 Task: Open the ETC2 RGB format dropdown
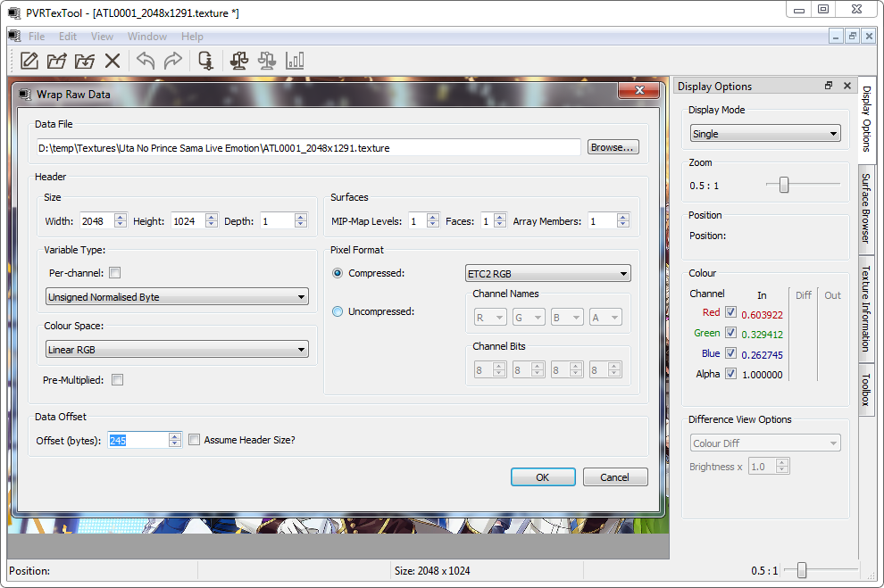[x=547, y=273]
